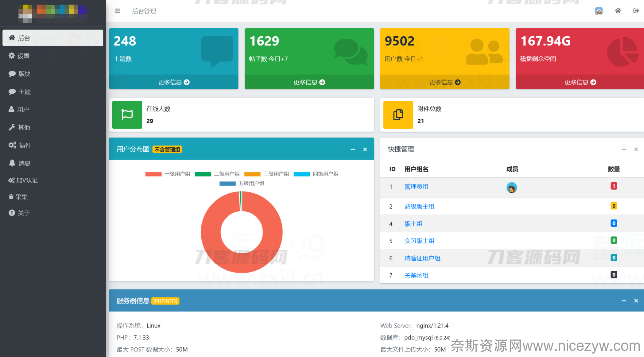
Task: Toggle 五级用户组 legend item
Action: [242, 184]
